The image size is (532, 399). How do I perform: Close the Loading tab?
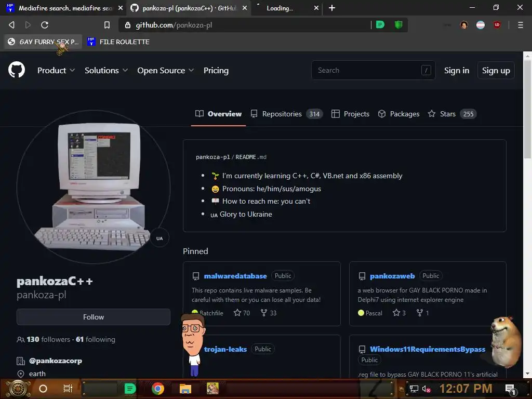(x=316, y=8)
